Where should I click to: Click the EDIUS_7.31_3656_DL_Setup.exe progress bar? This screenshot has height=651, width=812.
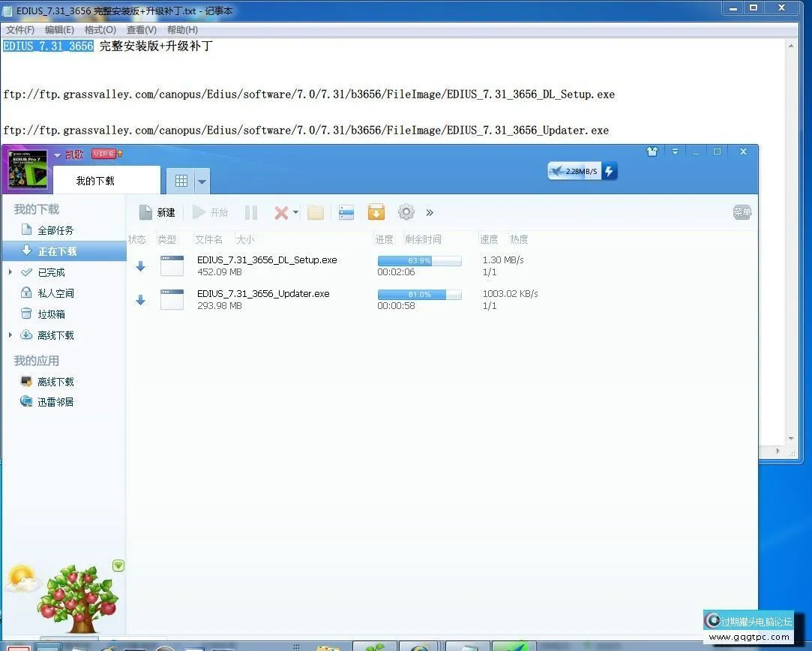coord(419,261)
